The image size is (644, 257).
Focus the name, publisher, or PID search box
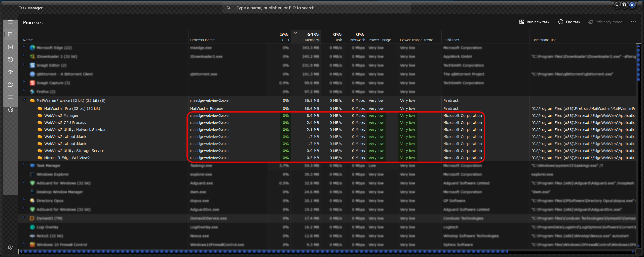[316, 8]
